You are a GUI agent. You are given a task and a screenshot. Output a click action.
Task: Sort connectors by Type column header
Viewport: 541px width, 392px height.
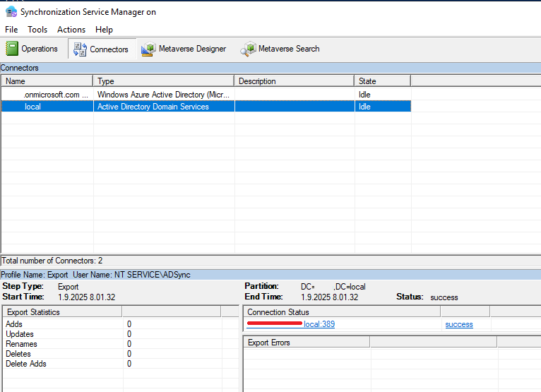[164, 81]
